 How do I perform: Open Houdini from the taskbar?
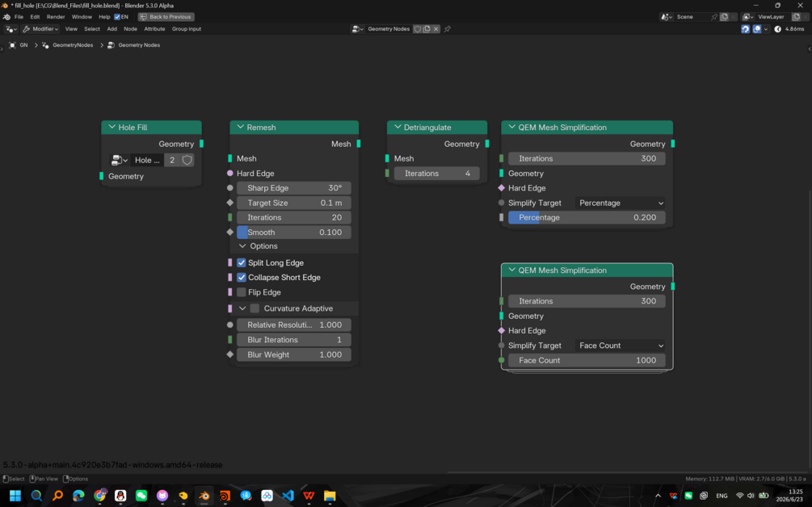225,496
